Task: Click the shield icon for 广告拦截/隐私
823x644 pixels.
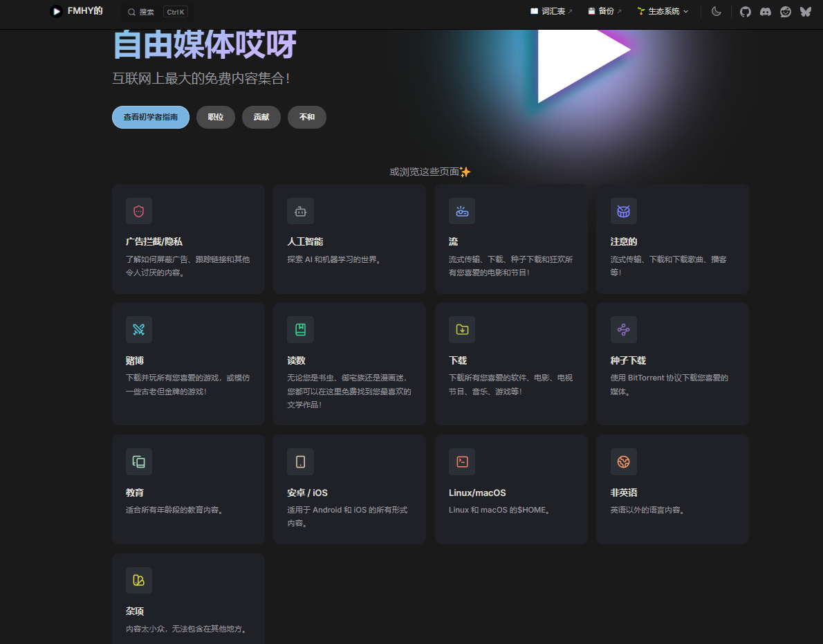Action: coord(138,211)
